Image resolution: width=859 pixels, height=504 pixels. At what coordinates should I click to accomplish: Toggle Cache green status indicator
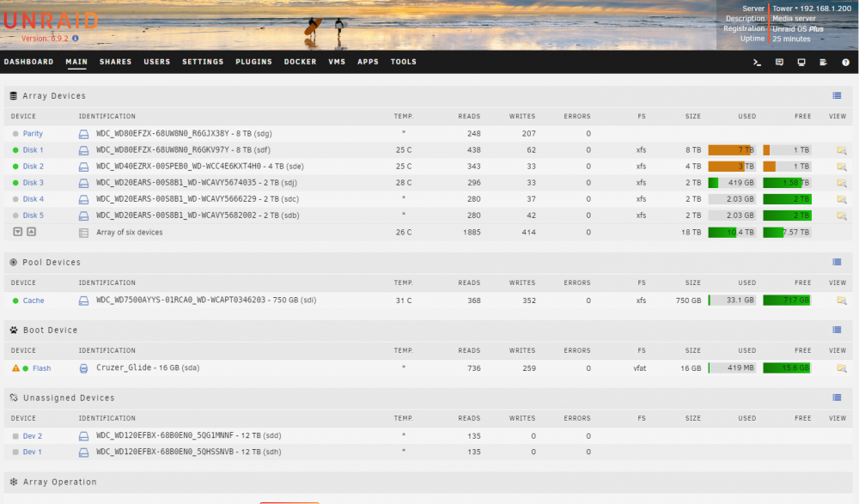click(x=15, y=301)
